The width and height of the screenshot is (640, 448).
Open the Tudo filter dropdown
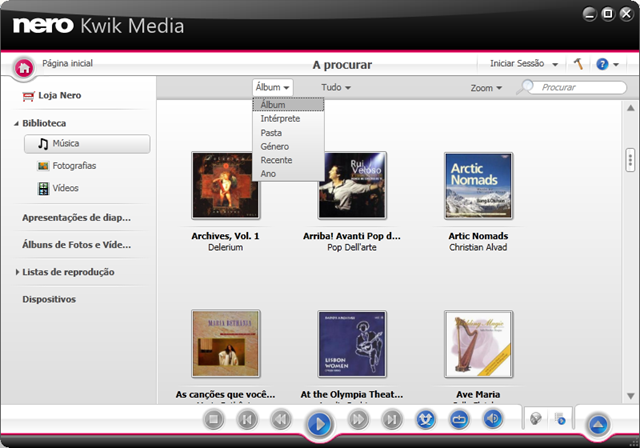[337, 88]
